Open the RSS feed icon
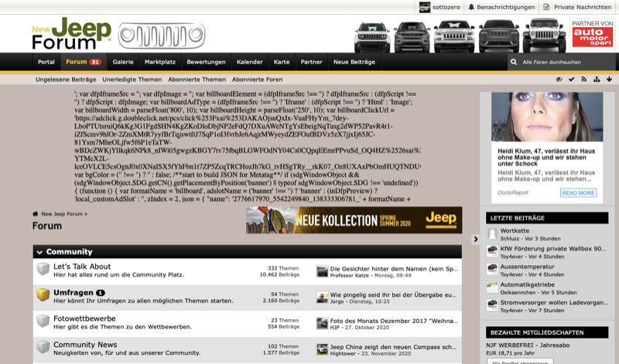 (584, 80)
